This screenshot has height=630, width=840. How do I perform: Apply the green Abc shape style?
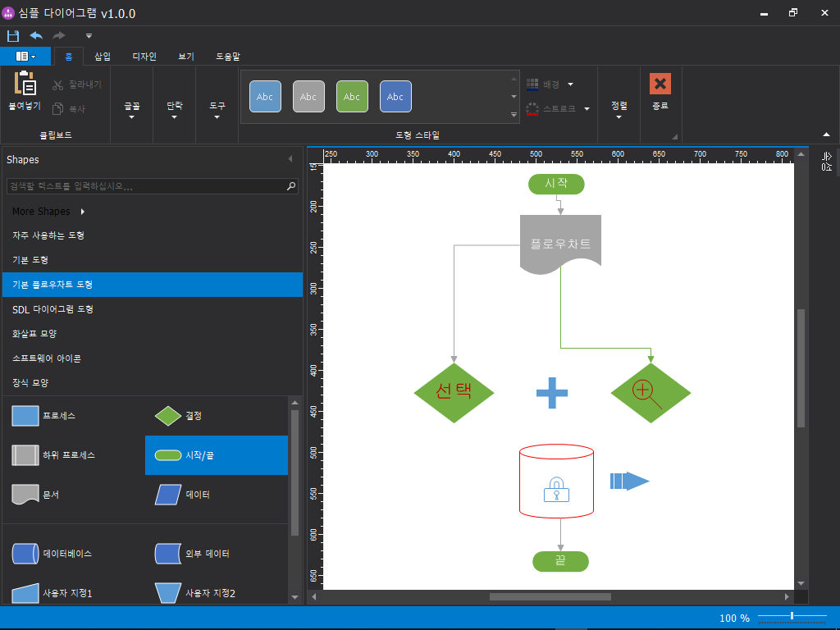352,97
